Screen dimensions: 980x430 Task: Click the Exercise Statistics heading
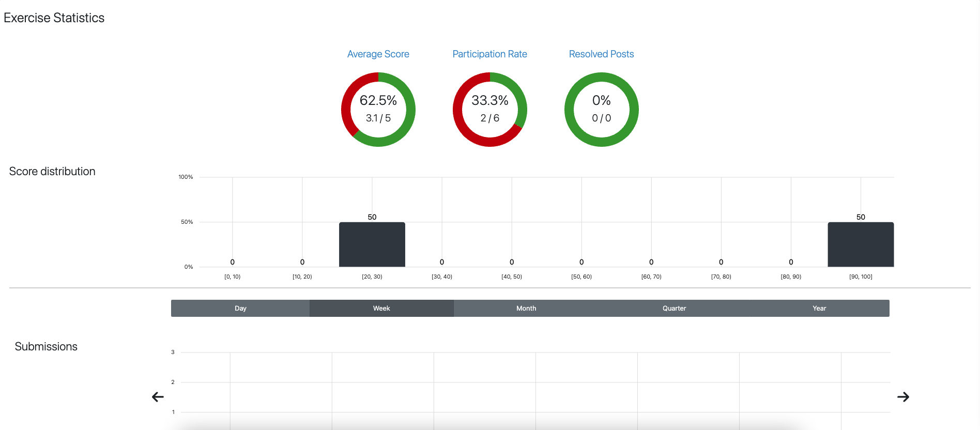54,18
